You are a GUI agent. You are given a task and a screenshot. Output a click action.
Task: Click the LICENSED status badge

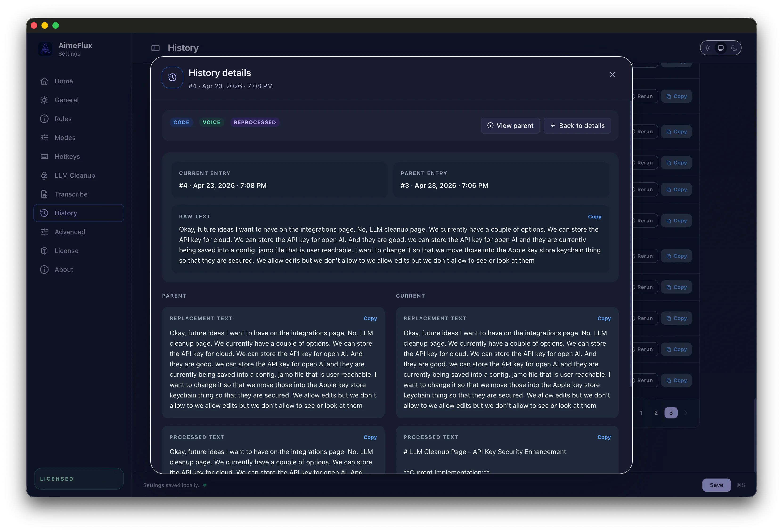point(79,479)
